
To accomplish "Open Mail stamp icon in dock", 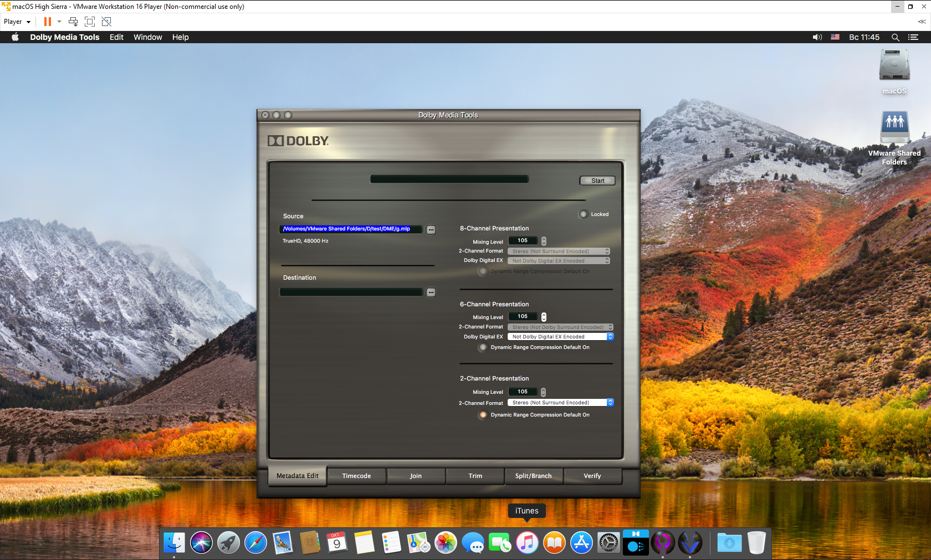I will (x=283, y=543).
